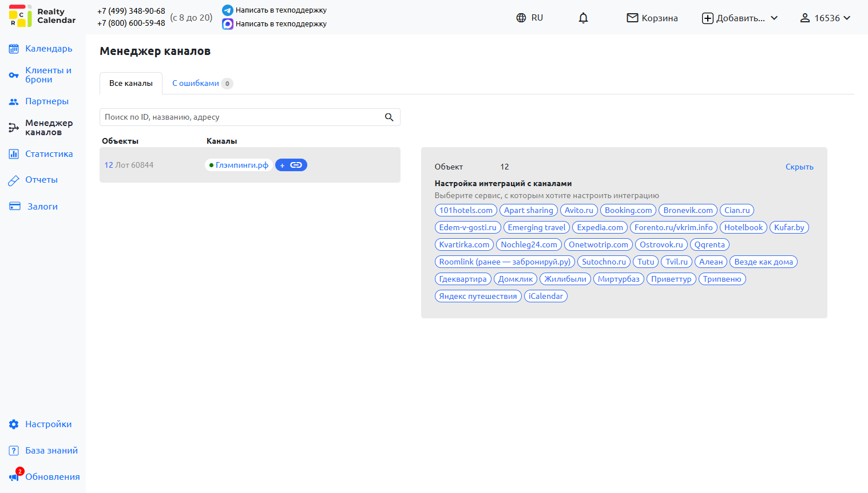Image resolution: width=868 pixels, height=493 pixels.
Task: Click Скрыть to hide the panel
Action: pos(799,167)
